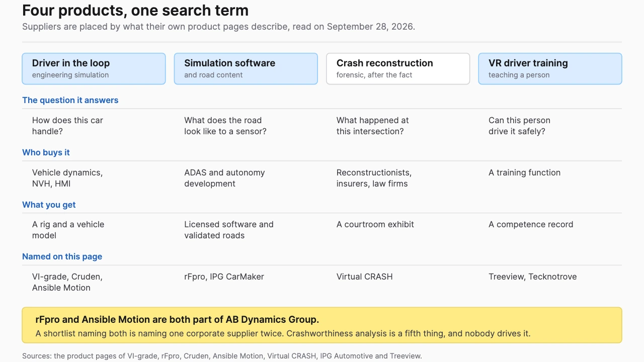Click 'Licensed software and validated roads' cell
This screenshot has height=362, width=644.
click(x=229, y=230)
